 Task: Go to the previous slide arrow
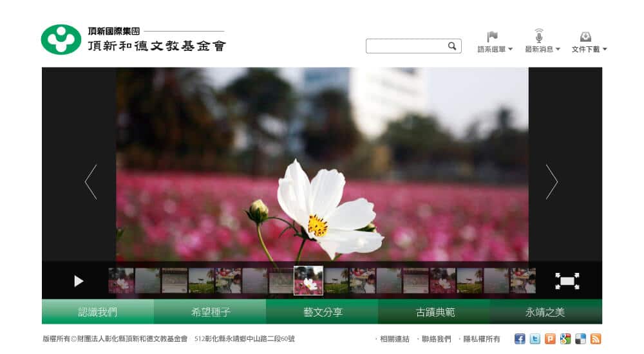(91, 182)
